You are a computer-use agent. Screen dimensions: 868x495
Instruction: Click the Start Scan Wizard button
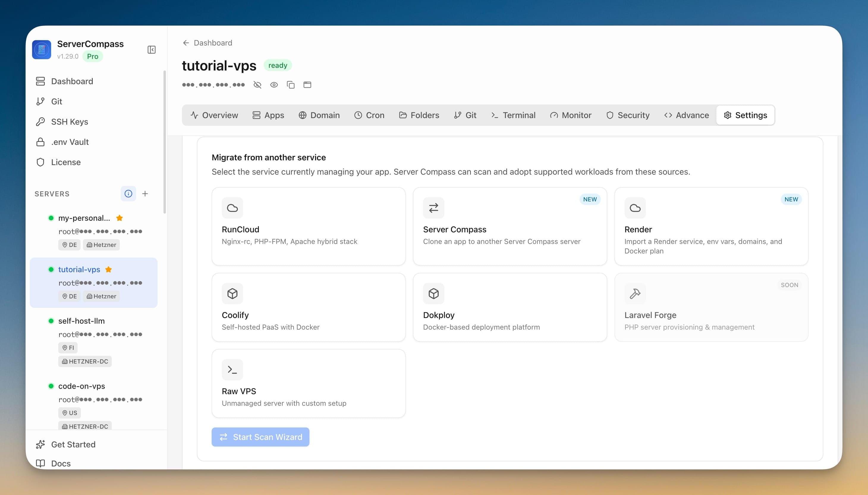pos(260,437)
